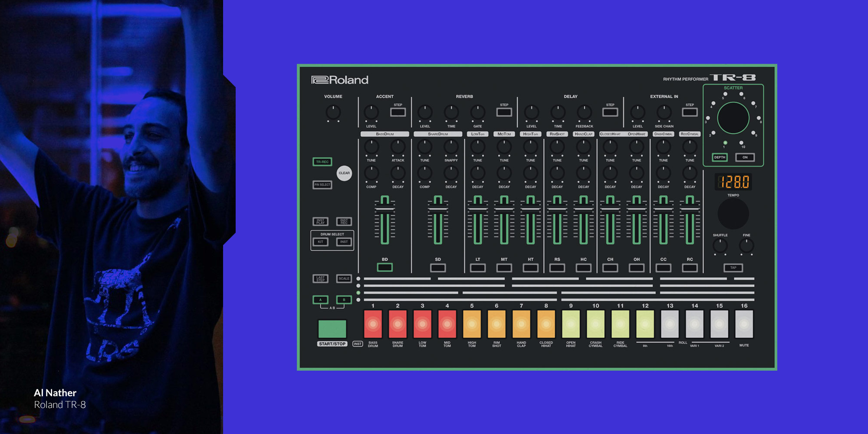The width and height of the screenshot is (868, 434).
Task: Click the Accent LEVEL knob
Action: coord(371,113)
